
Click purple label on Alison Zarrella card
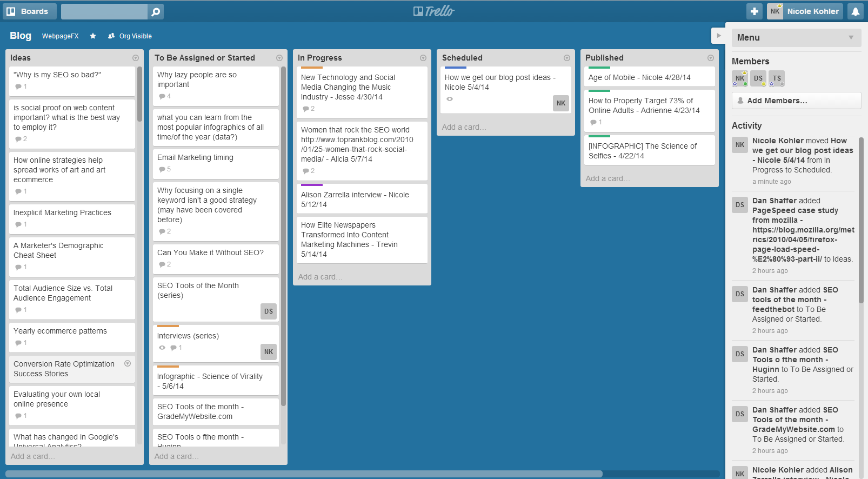pyautogui.click(x=312, y=185)
